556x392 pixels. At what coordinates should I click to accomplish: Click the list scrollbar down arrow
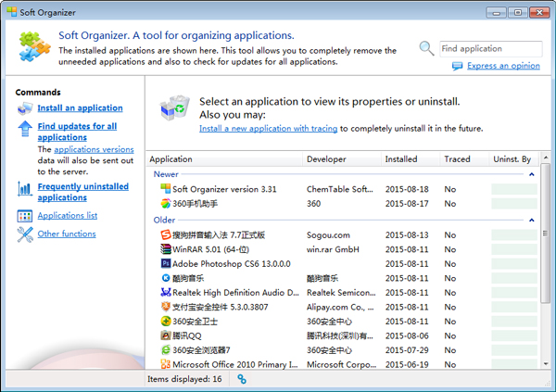(546, 364)
